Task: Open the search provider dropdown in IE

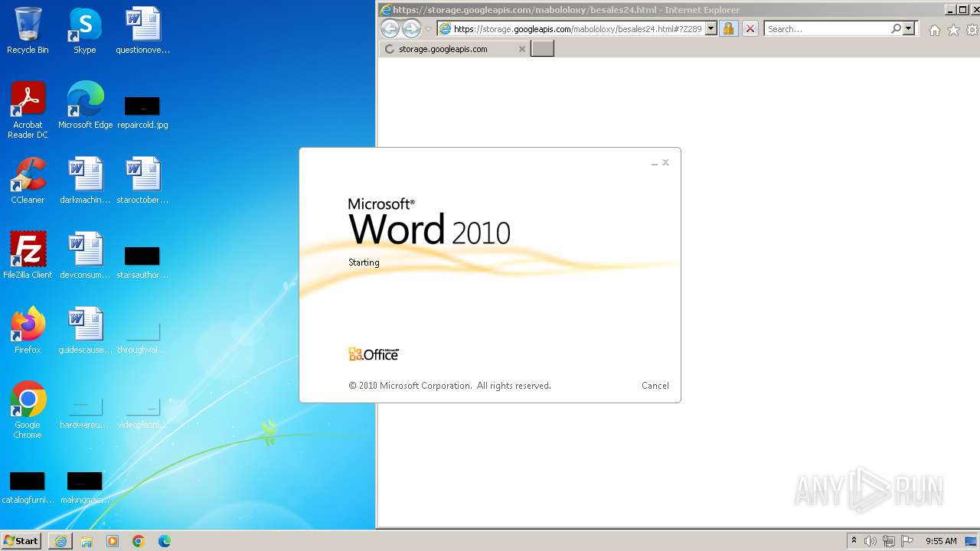Action: point(909,29)
